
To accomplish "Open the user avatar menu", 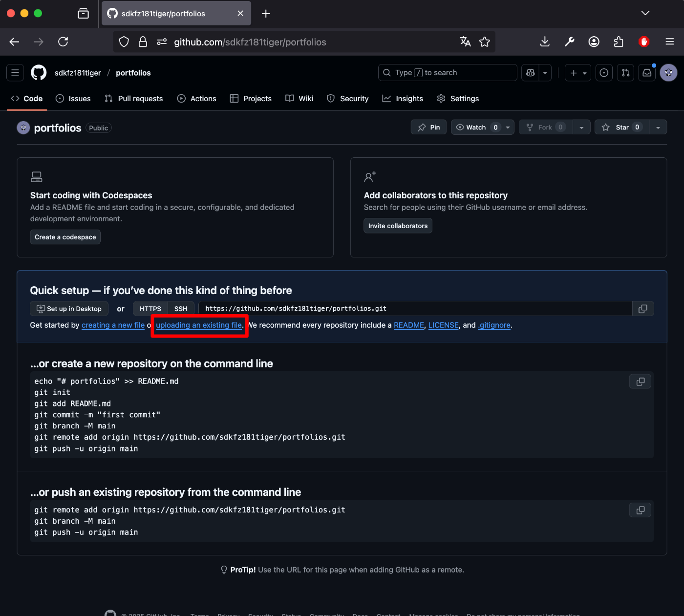I will [668, 73].
